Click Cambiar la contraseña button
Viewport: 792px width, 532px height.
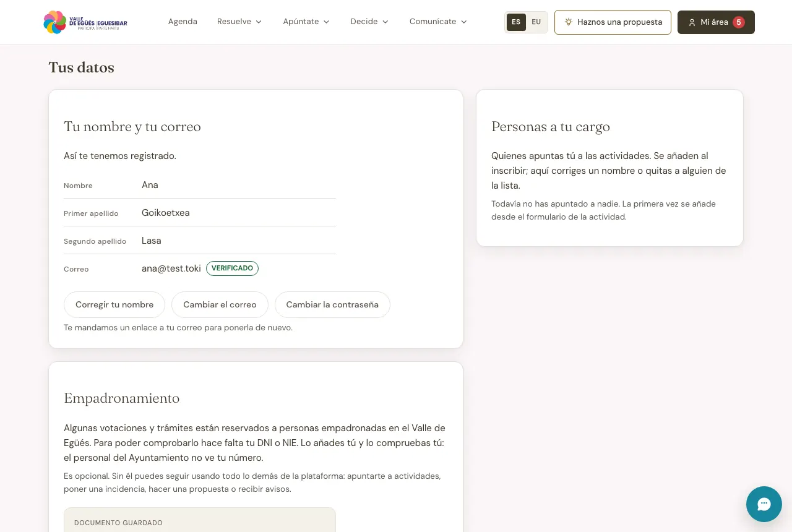[332, 305]
